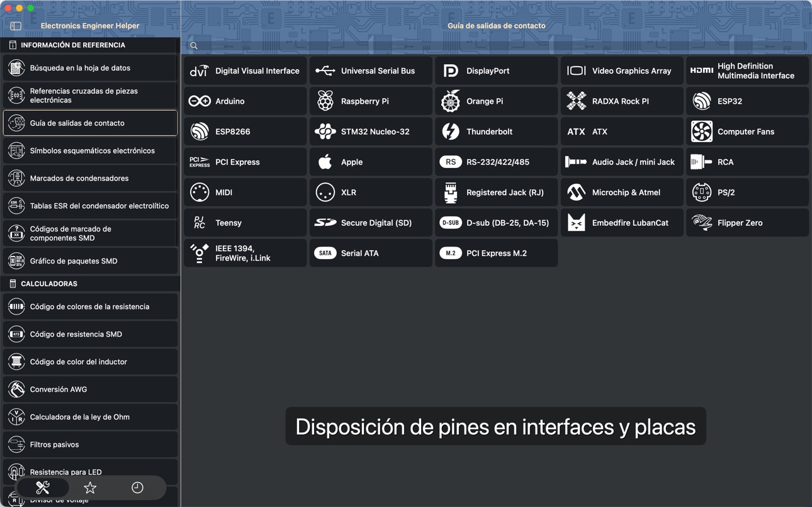Open Códigos de marcado de componentes SMD
The image size is (812, 507).
coord(91,233)
